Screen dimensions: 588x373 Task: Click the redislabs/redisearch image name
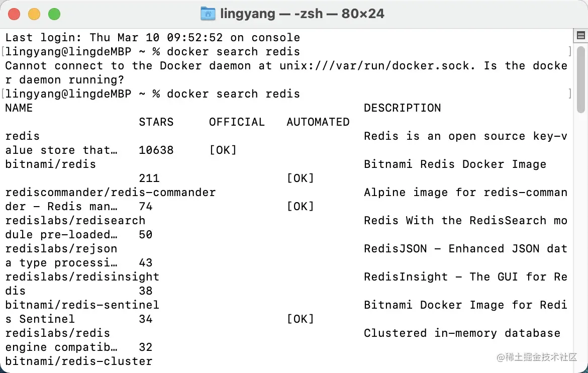tap(75, 221)
